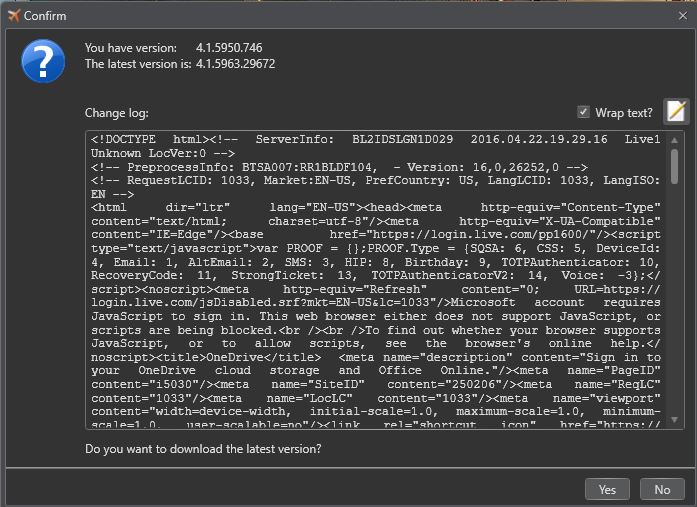Click the 'You have version:' label
Screen dimensions: 697x507
click(x=131, y=48)
